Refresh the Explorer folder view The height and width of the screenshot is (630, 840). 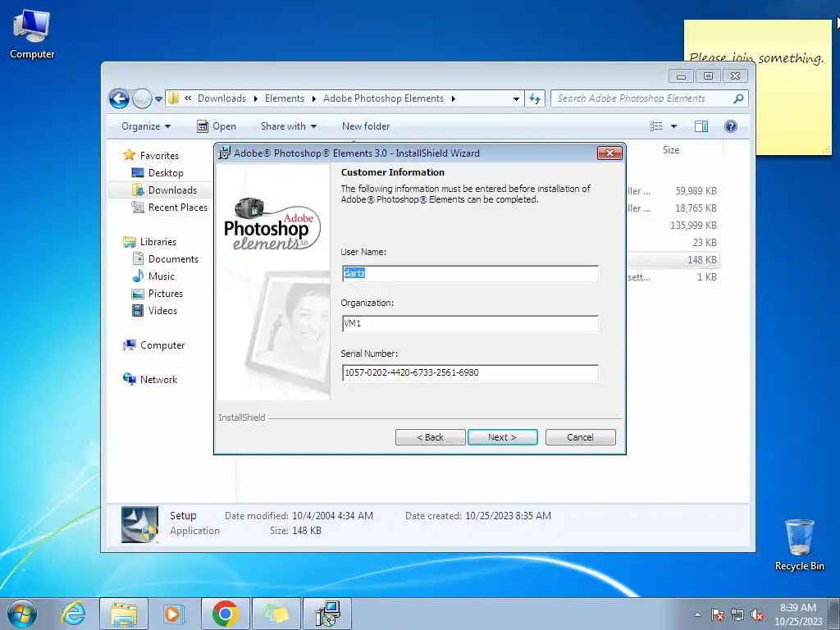click(535, 98)
